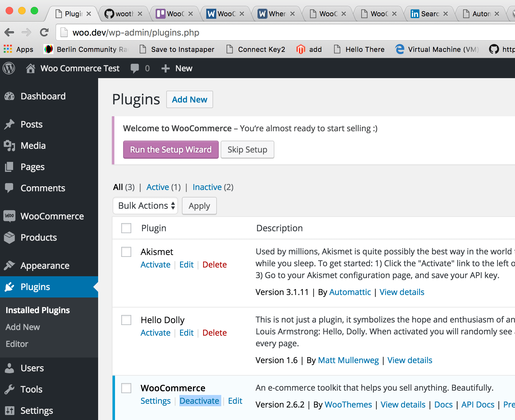Sort by the Plugin column header
This screenshot has height=420, width=515.
pyautogui.click(x=154, y=228)
